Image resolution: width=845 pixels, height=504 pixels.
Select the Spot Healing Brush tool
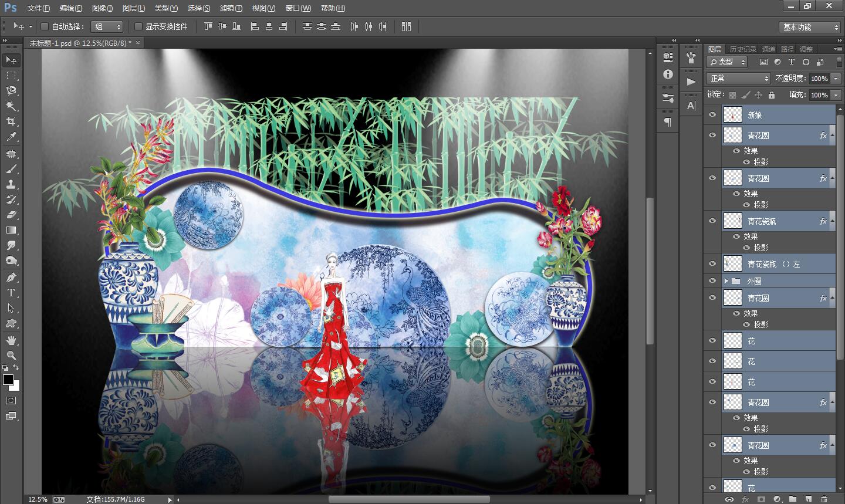tap(11, 154)
